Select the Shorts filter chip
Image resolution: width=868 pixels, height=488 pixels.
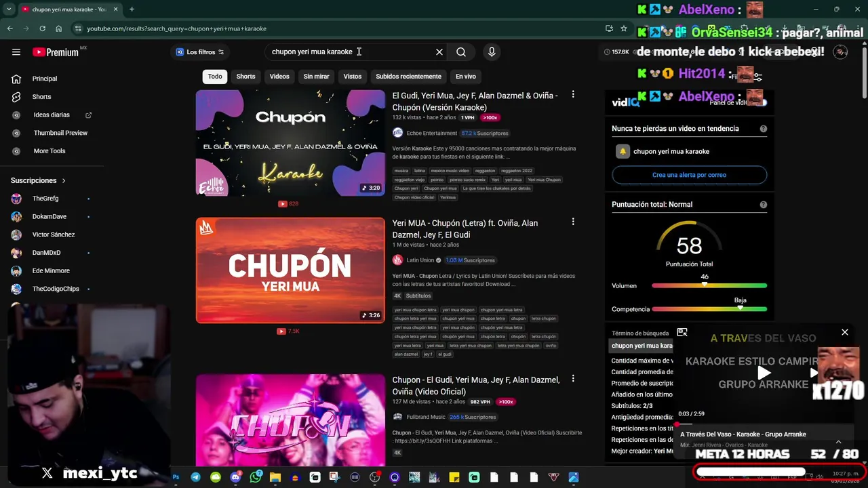[245, 77]
